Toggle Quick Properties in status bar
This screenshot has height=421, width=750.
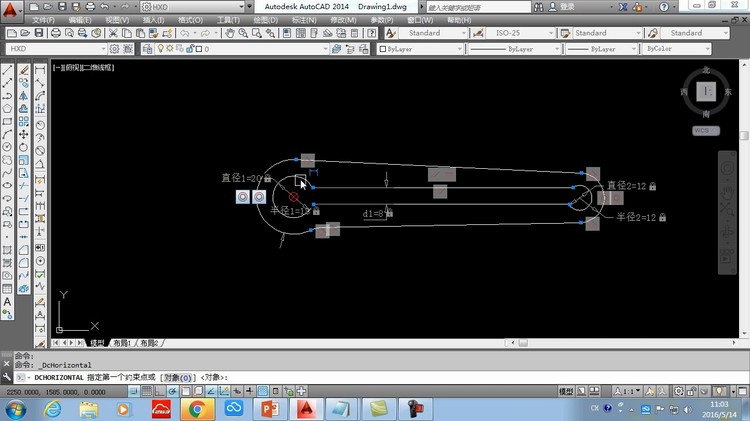(x=276, y=391)
